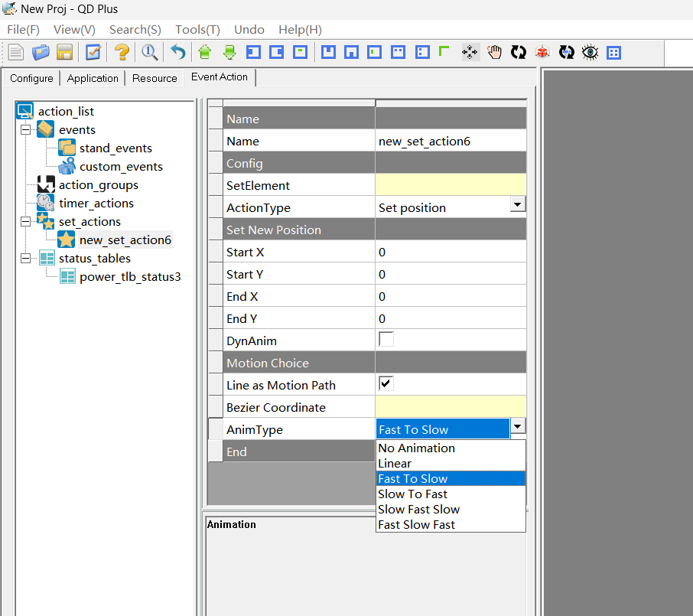Click the action_groups icon in tree
The height and width of the screenshot is (616, 693).
point(46,184)
